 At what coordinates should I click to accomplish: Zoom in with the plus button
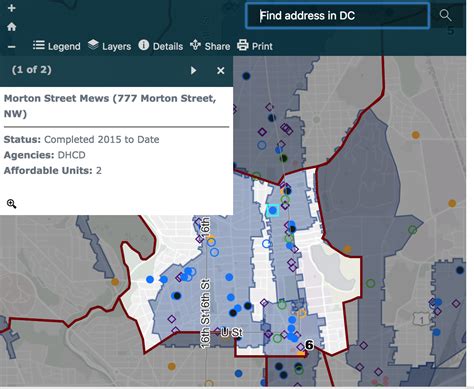click(12, 8)
